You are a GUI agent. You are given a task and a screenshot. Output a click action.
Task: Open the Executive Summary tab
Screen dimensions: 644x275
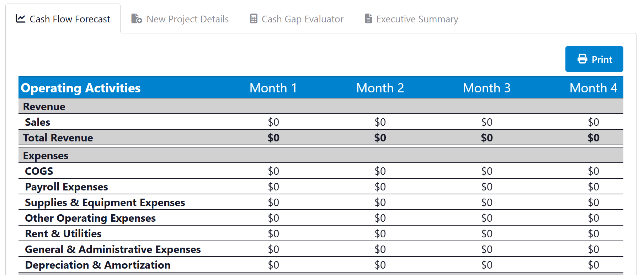point(417,19)
